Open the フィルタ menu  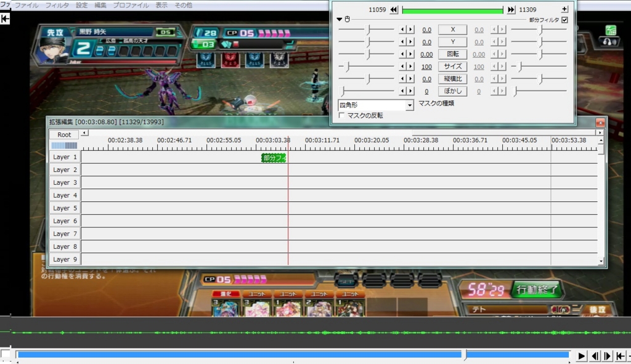coord(57,5)
